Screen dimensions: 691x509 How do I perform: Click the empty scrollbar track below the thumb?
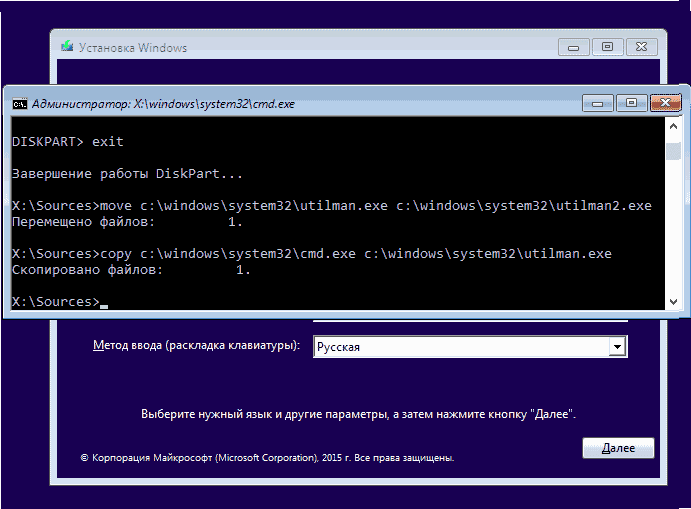point(674,230)
